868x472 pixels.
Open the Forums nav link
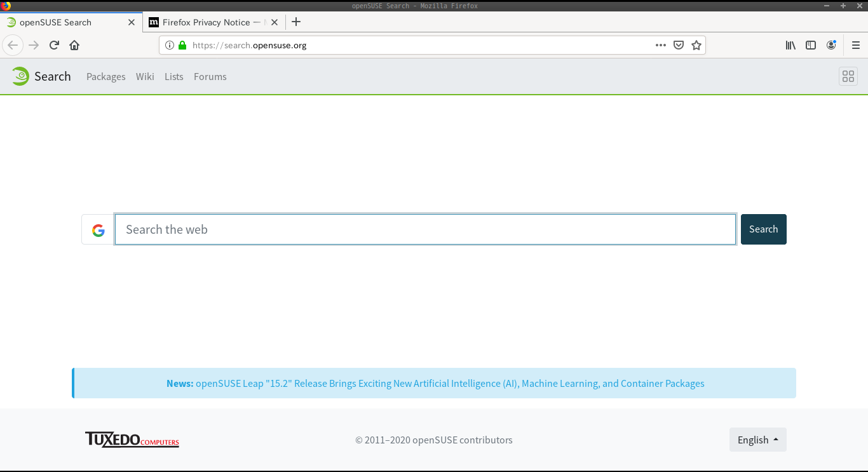(210, 77)
